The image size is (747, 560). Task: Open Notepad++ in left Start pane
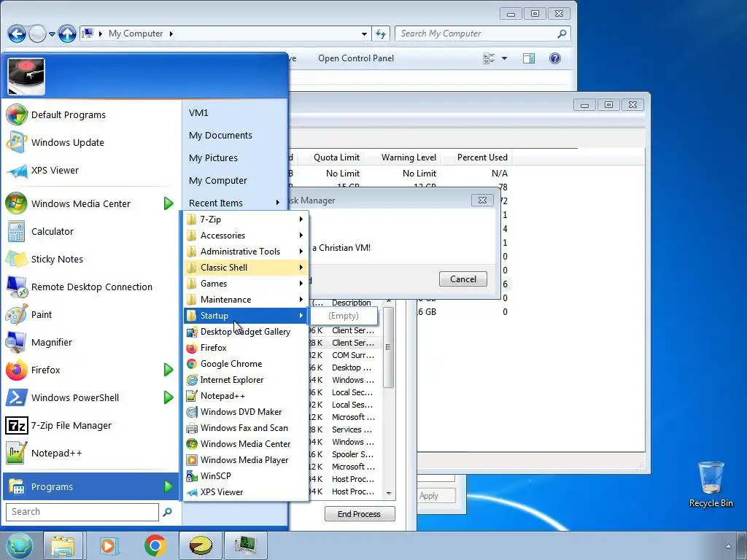tap(90, 453)
